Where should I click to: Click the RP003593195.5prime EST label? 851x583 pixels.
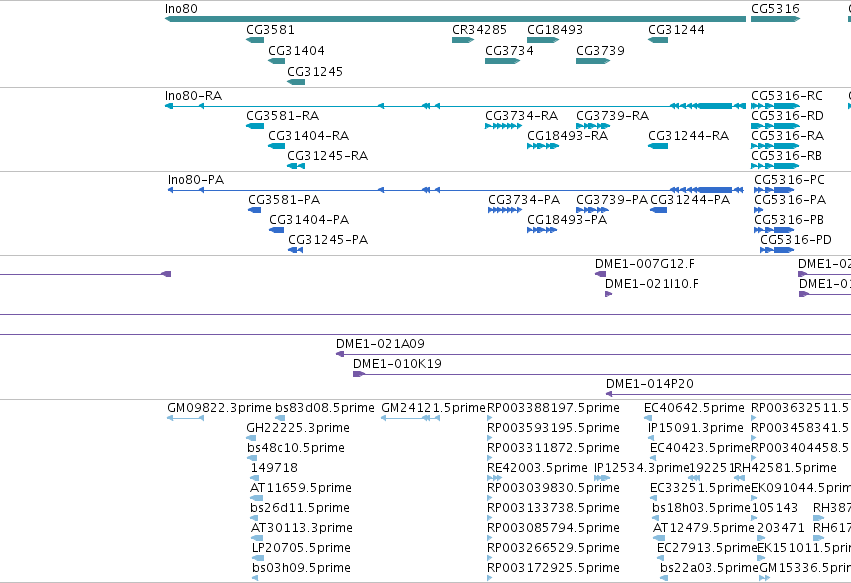pos(553,428)
